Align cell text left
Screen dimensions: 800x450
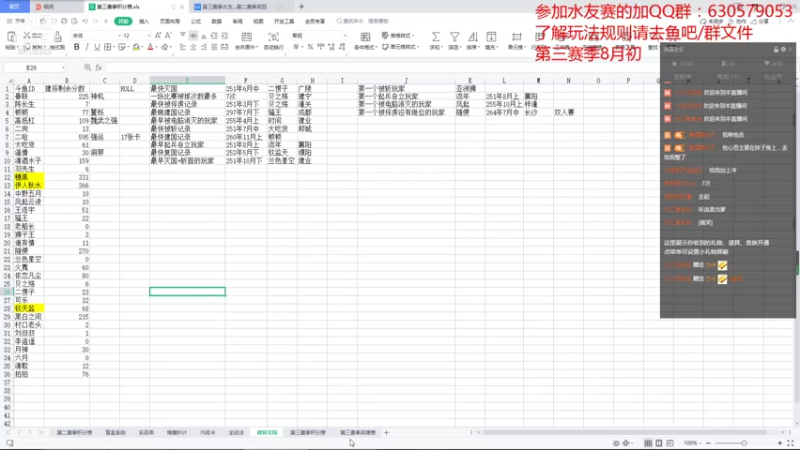pyautogui.click(x=183, y=47)
